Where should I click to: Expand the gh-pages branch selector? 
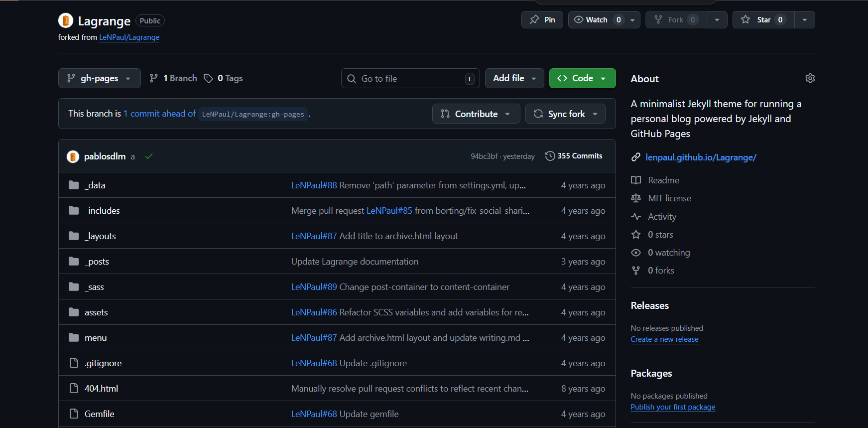tap(99, 78)
